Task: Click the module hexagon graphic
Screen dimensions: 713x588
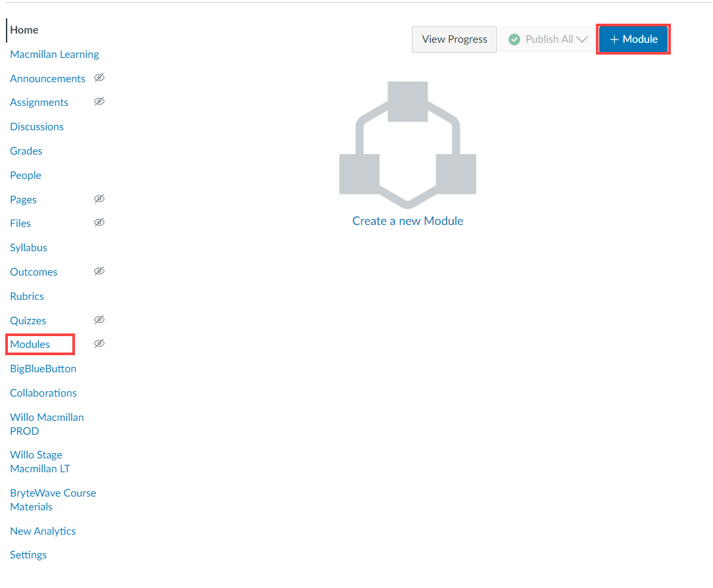Action: (x=408, y=143)
